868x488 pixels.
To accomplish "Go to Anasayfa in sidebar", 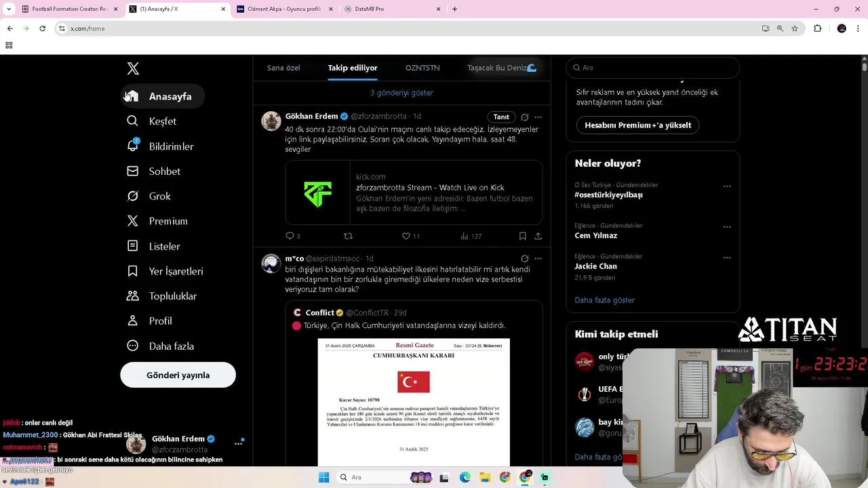I will click(163, 96).
